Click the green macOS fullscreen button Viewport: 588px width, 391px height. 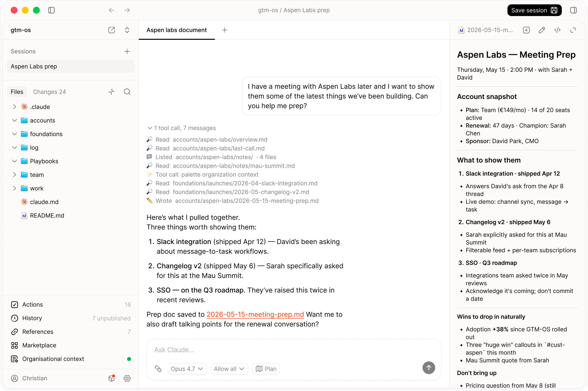(x=36, y=10)
